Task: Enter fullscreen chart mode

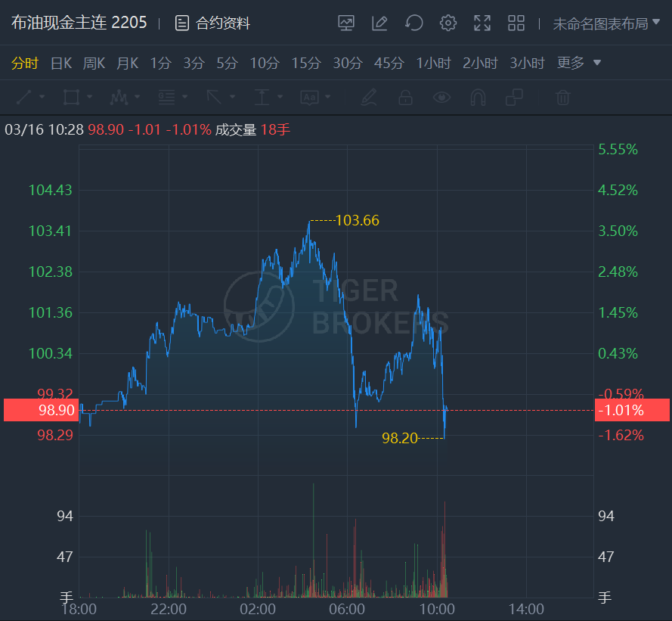Action: [482, 23]
